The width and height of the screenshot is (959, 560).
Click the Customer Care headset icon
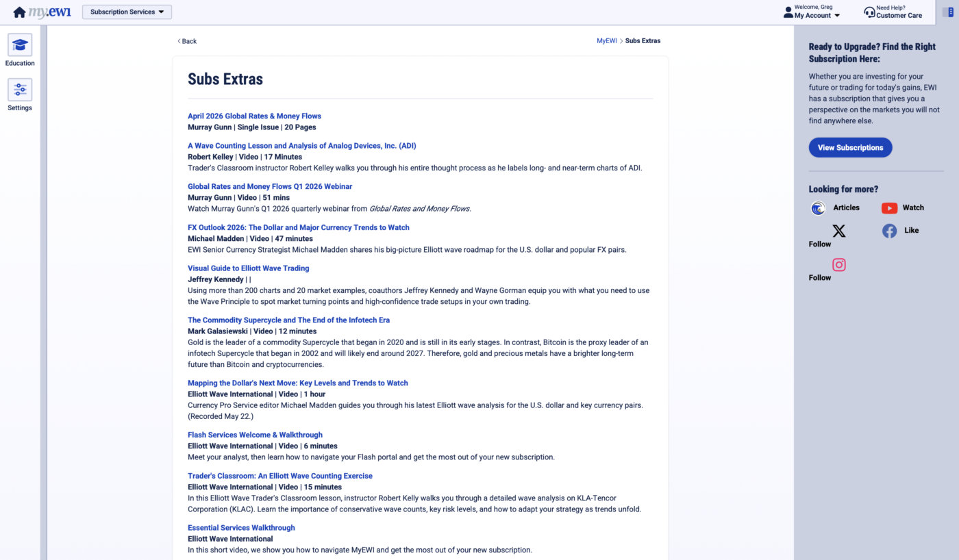[869, 12]
